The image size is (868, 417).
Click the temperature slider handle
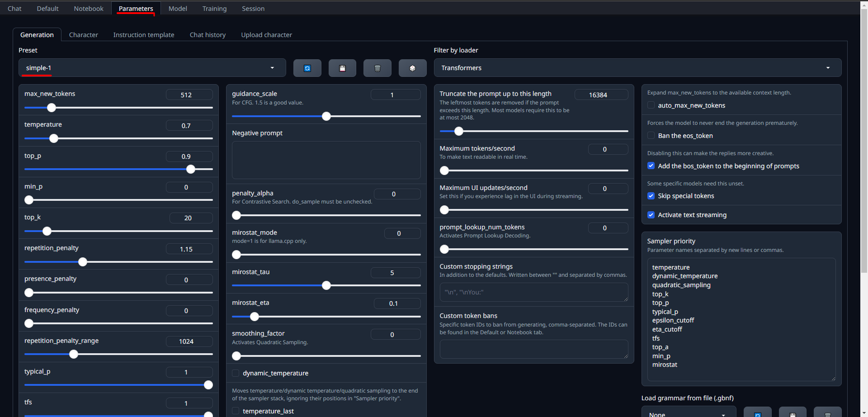click(54, 138)
